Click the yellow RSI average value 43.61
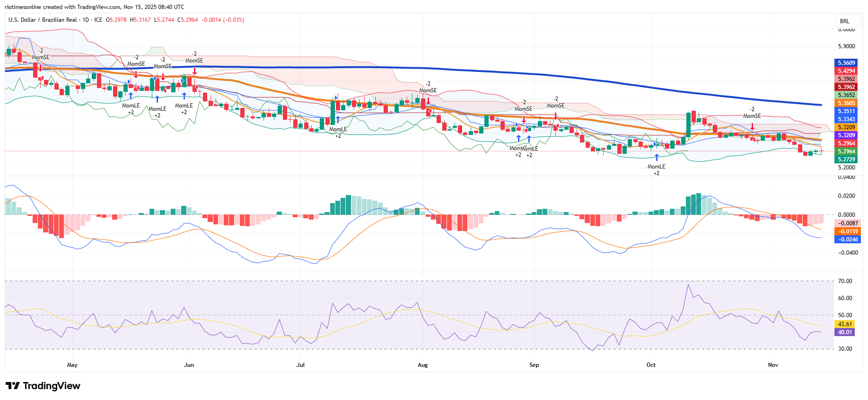The width and height of the screenshot is (868, 400). click(845, 324)
